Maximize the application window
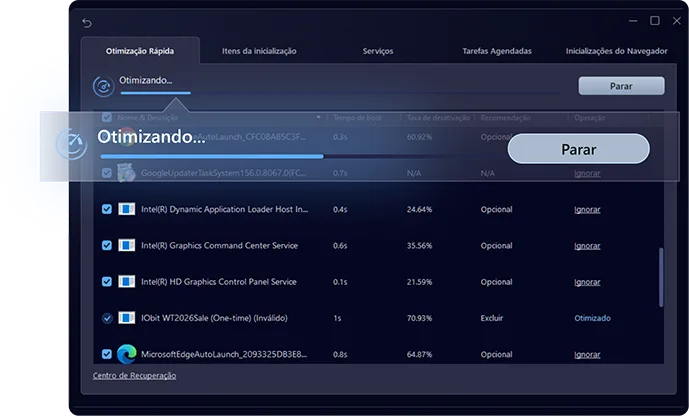 click(655, 21)
